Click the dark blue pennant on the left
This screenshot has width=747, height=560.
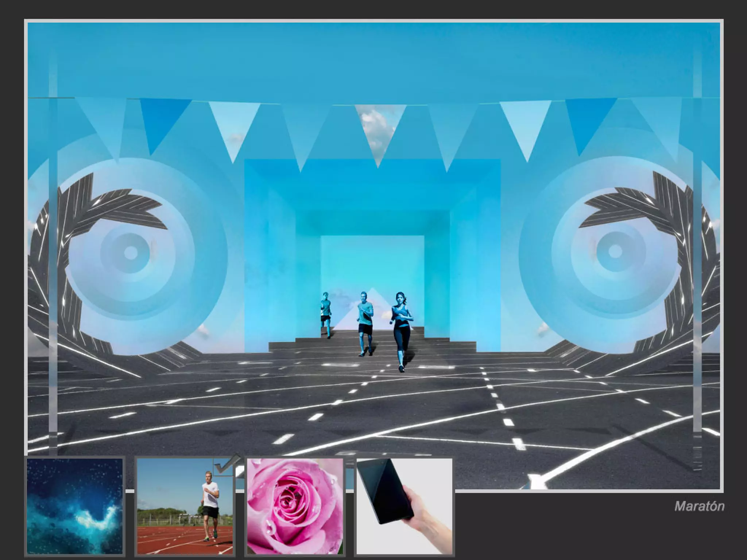click(x=160, y=118)
